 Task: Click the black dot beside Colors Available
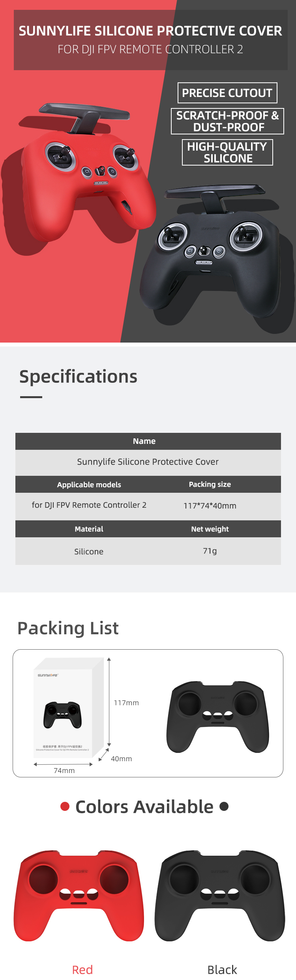click(x=224, y=807)
